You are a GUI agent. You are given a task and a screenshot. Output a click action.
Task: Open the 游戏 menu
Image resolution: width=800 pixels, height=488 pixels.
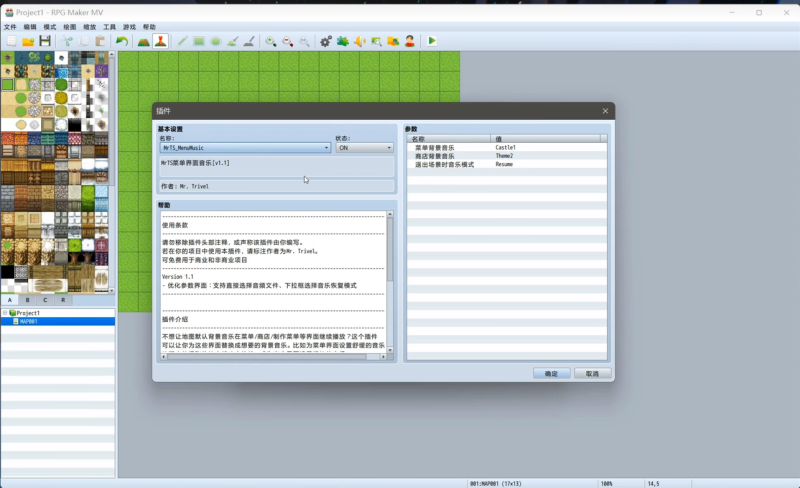click(130, 27)
